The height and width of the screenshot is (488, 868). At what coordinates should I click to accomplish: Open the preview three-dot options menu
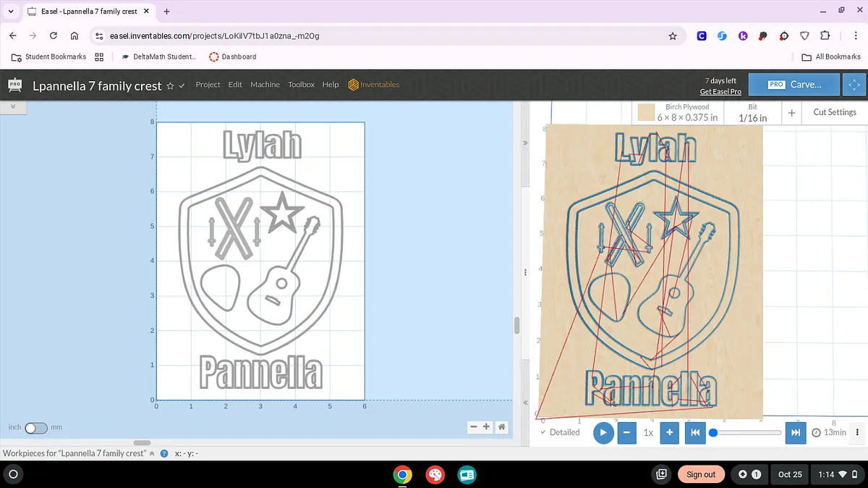(858, 432)
